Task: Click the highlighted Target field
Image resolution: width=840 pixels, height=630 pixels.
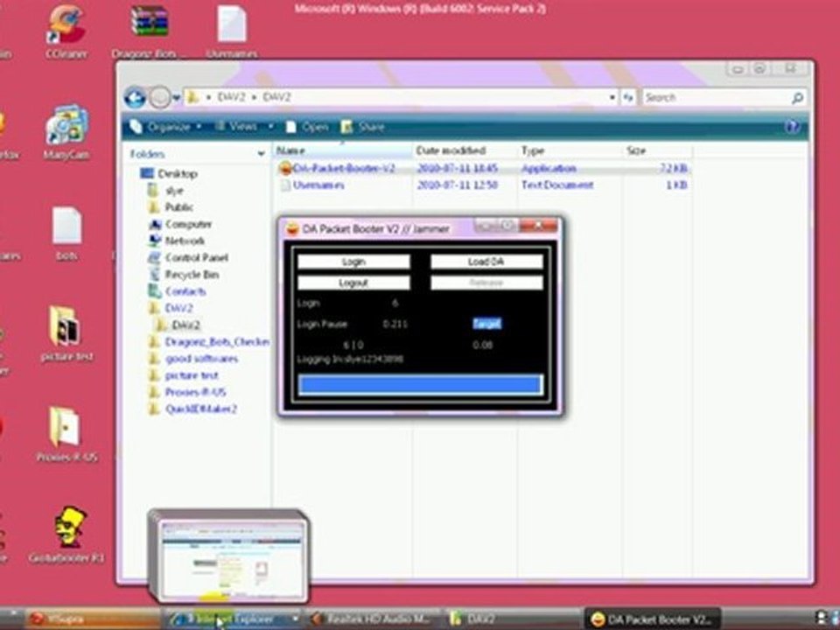Action: (486, 324)
